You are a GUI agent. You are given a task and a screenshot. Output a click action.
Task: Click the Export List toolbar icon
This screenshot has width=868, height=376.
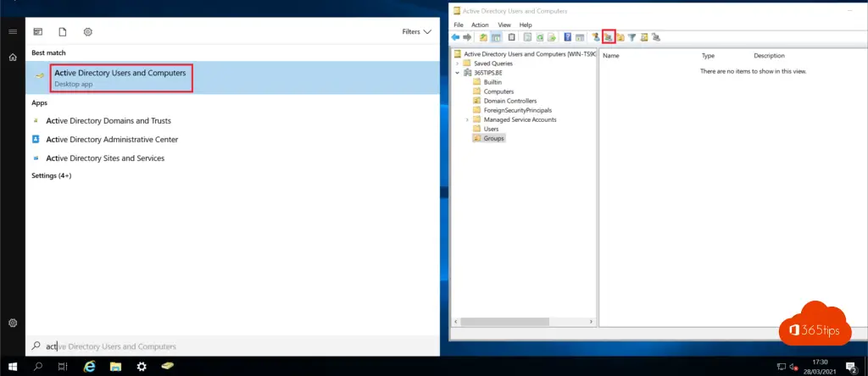[551, 37]
